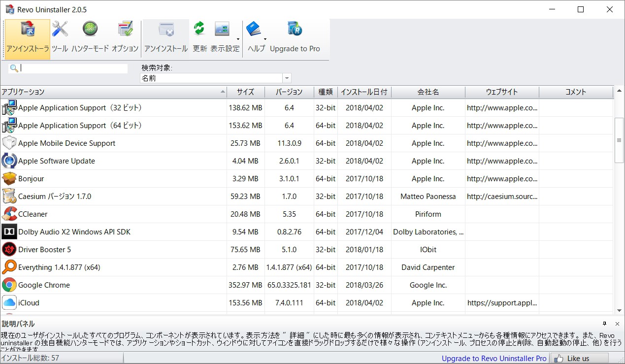Screen dimensions: 625x364
Task: Select Caesium バージョン 1.7.0 name
Action: click(x=55, y=197)
